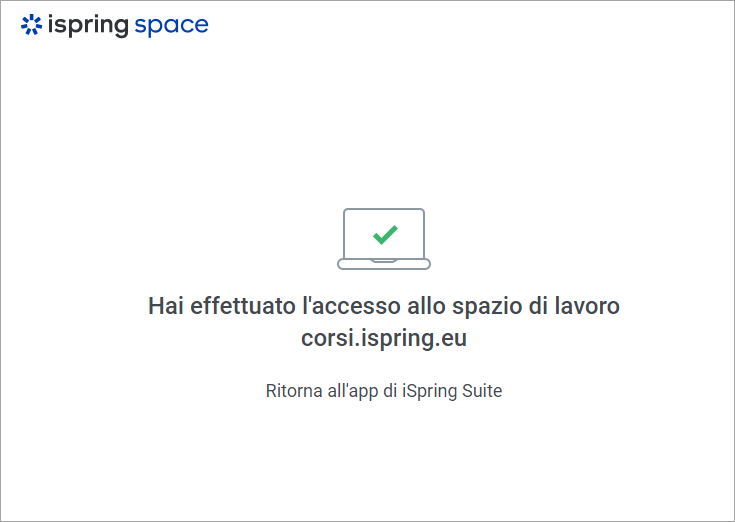Click the ".eu" ending of the domain

(452, 339)
